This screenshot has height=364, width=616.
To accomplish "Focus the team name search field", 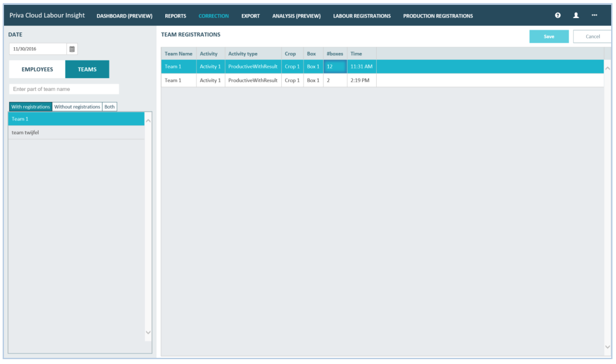I will tap(64, 89).
